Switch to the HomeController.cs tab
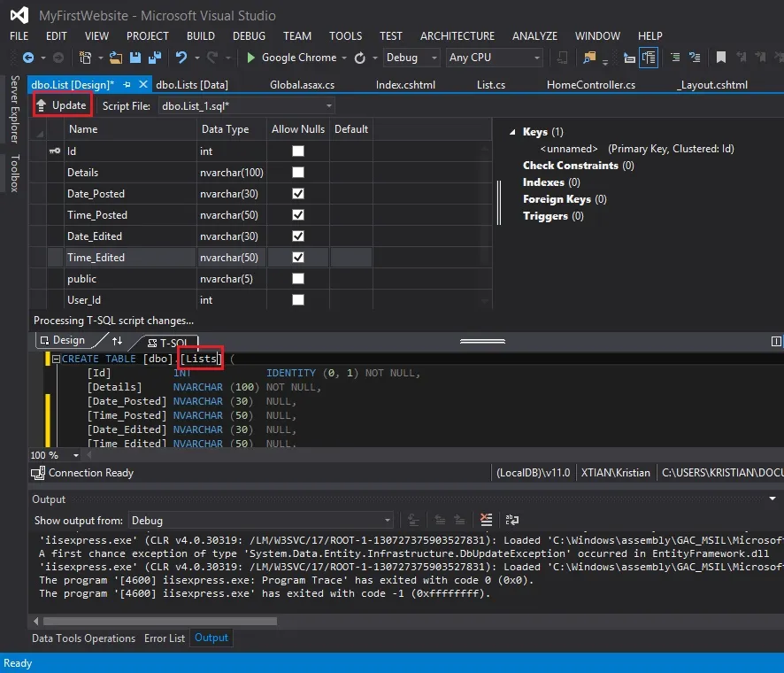Viewport: 784px width, 673px height. pyautogui.click(x=591, y=85)
